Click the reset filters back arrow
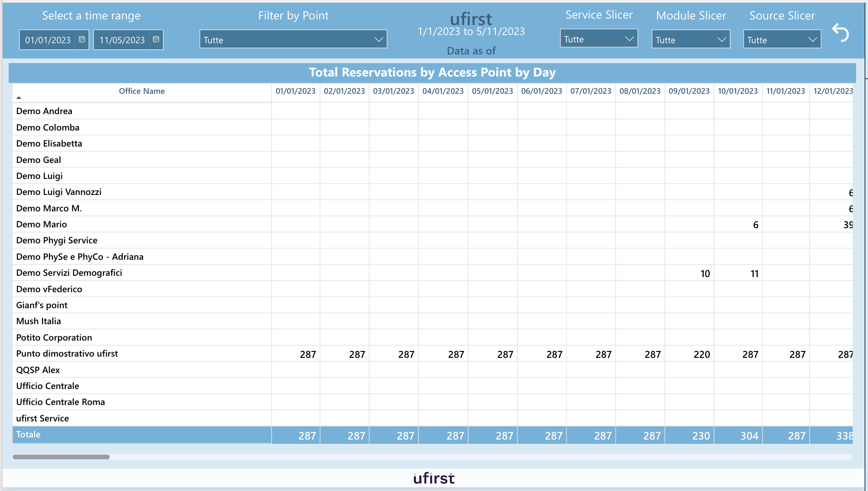 pyautogui.click(x=840, y=32)
